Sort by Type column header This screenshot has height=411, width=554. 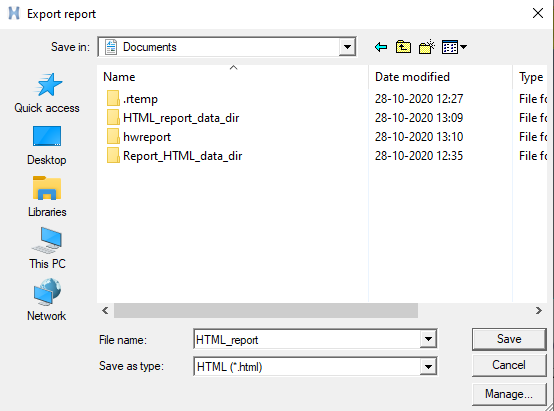(530, 77)
